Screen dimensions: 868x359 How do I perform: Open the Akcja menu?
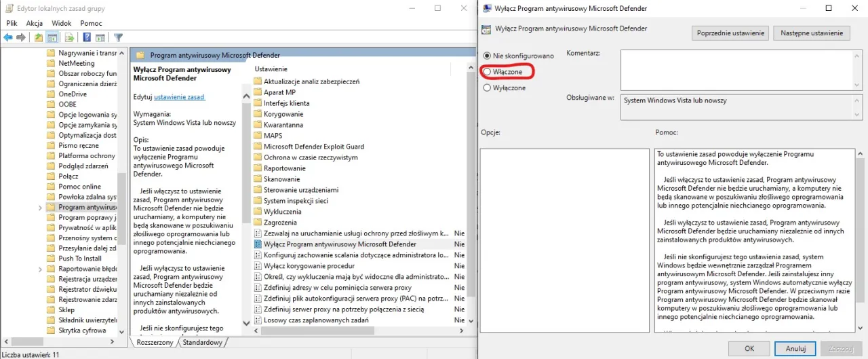coord(34,23)
